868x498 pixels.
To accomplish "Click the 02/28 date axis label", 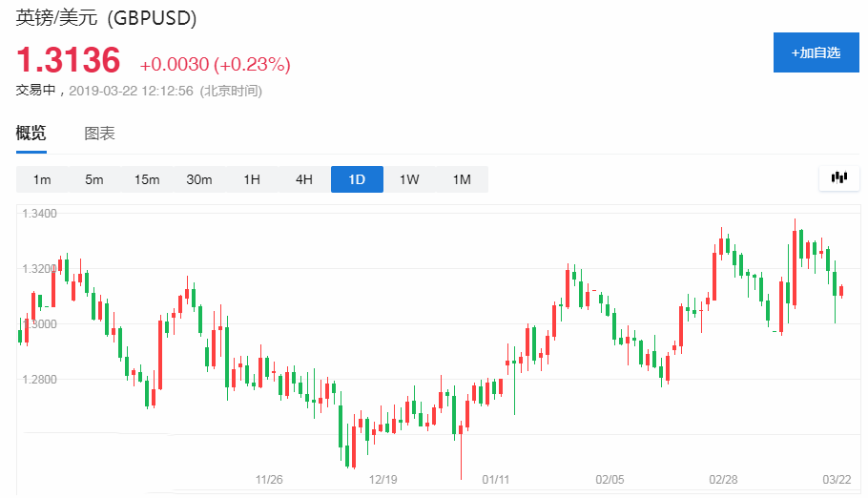I will [724, 480].
